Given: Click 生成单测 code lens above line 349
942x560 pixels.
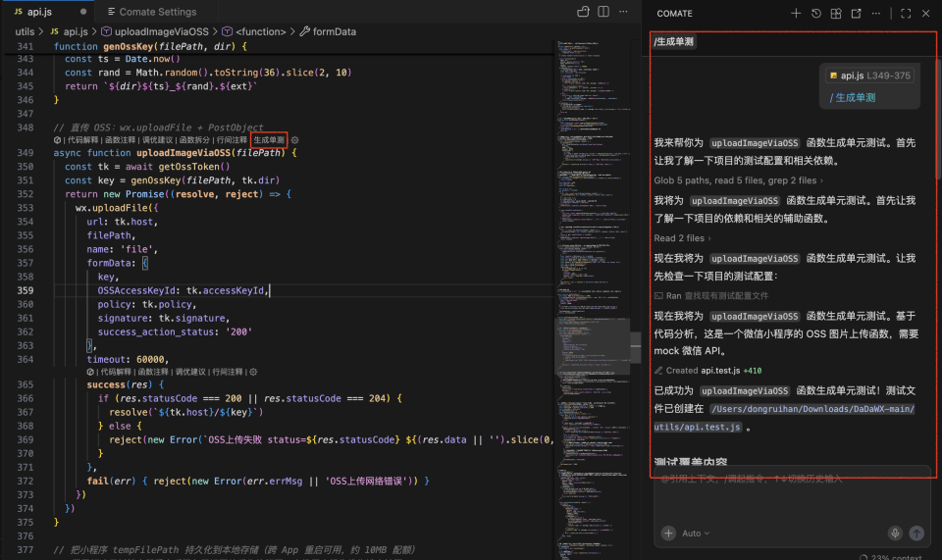Looking at the screenshot, I should pyautogui.click(x=269, y=140).
